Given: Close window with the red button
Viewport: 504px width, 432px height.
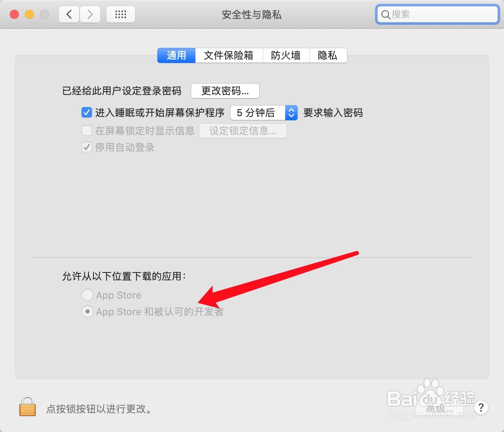Looking at the screenshot, I should [x=14, y=14].
